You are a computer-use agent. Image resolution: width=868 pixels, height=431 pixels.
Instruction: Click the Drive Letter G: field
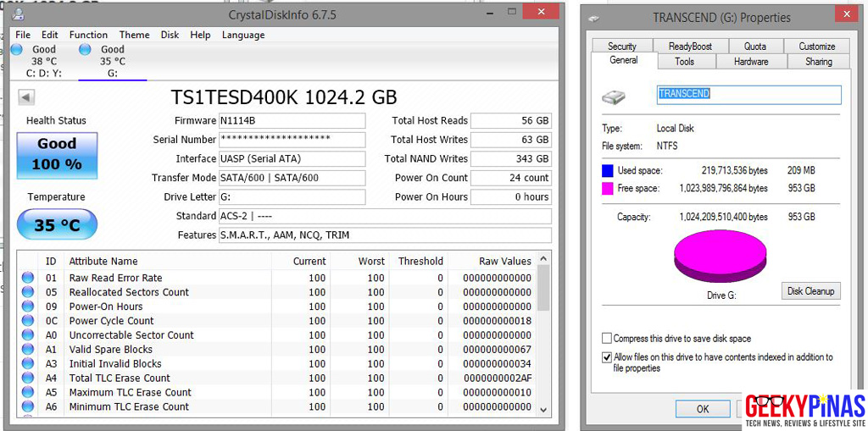click(292, 197)
